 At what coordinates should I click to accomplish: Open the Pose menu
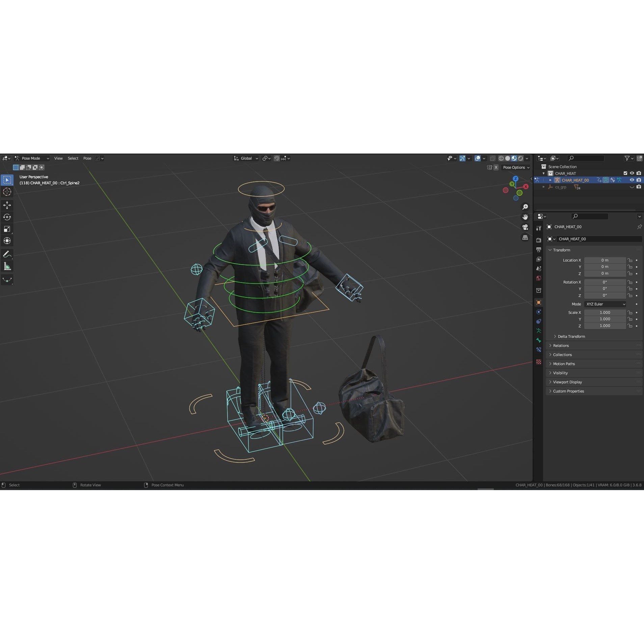[x=87, y=158]
